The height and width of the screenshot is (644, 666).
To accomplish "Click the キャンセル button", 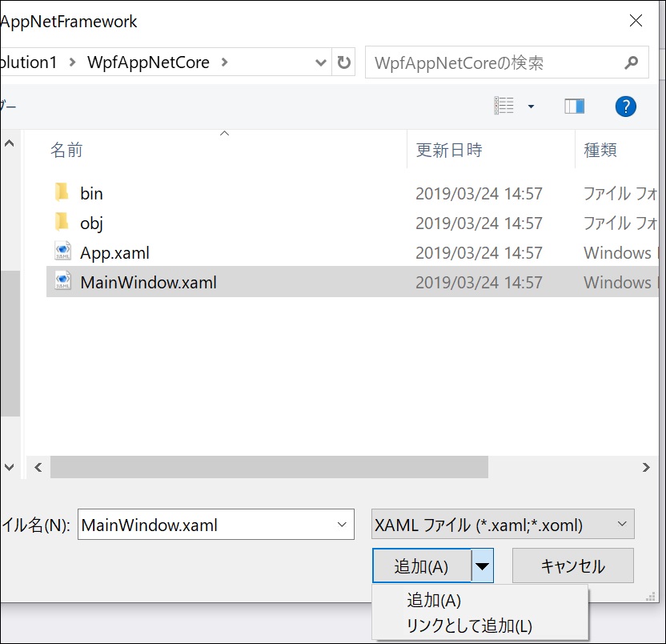I will coord(572,566).
